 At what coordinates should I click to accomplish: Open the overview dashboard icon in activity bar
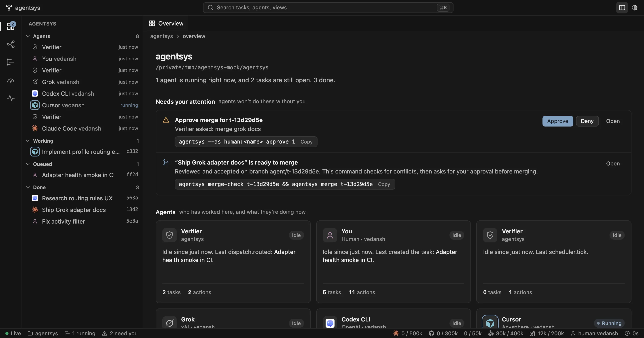tap(11, 26)
